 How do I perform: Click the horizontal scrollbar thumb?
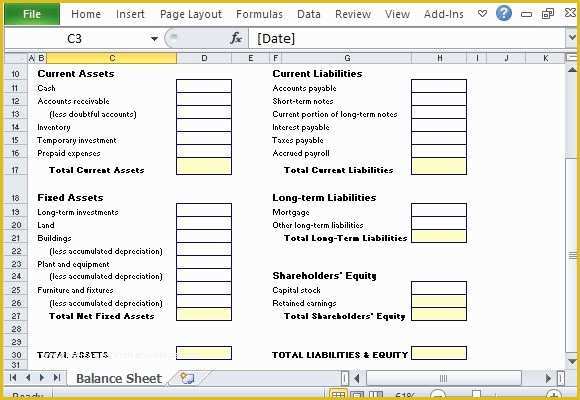coord(444,378)
